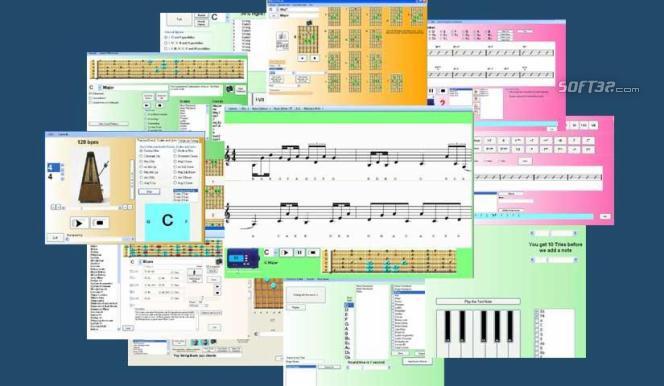Screen dimensions: 664x386
Task: Click the leftmost black piano key
Action: click(447, 326)
